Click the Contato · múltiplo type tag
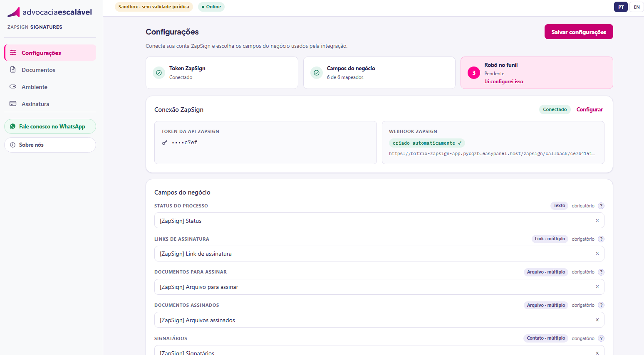This screenshot has width=644, height=355. (x=546, y=338)
